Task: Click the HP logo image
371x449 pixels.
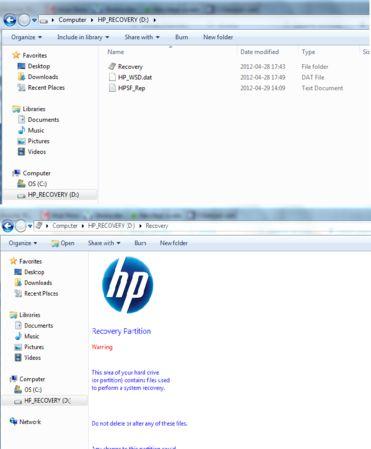Action: [127, 285]
